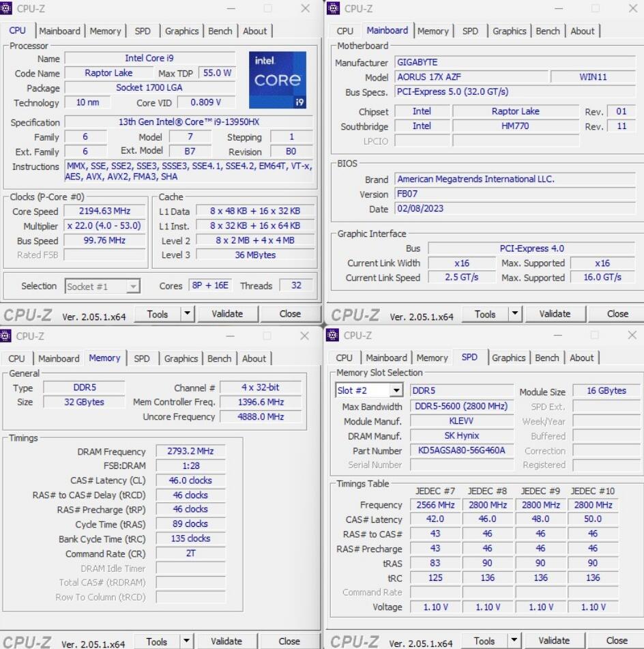This screenshot has width=644, height=649.
Task: Click Tools button in Mainboard window
Action: (x=485, y=314)
